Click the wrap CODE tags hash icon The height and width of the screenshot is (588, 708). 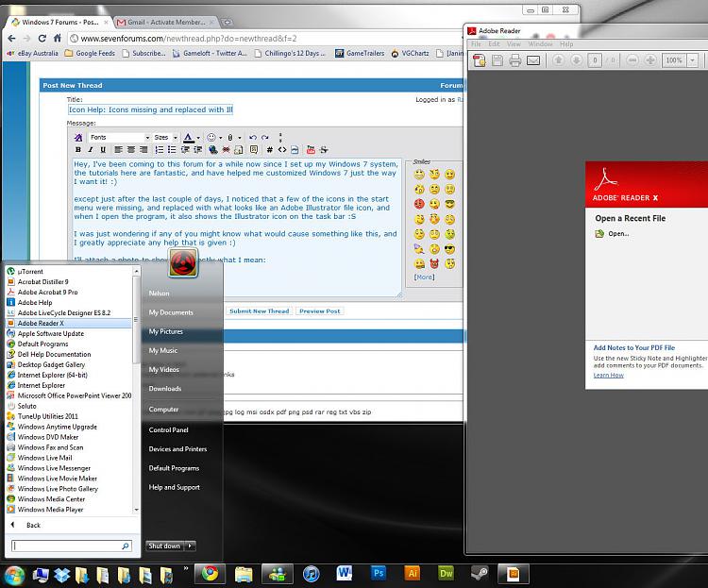(270, 149)
